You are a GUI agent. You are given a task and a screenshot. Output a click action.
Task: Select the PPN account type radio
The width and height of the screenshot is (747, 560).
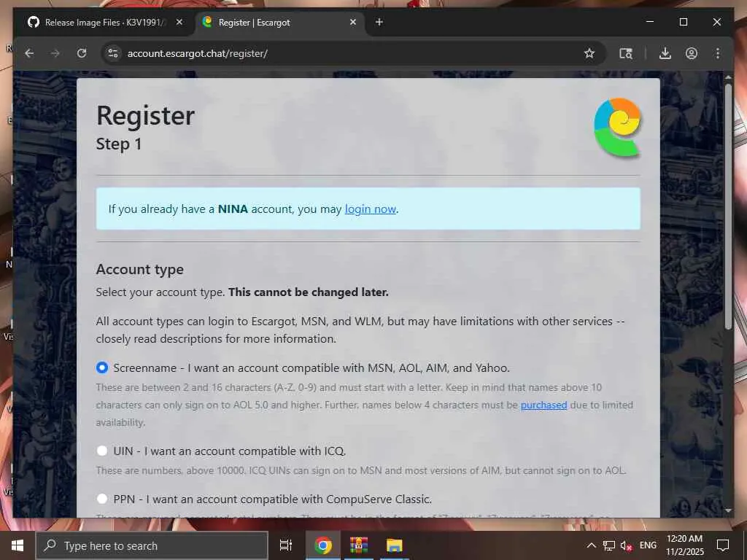pyautogui.click(x=102, y=499)
